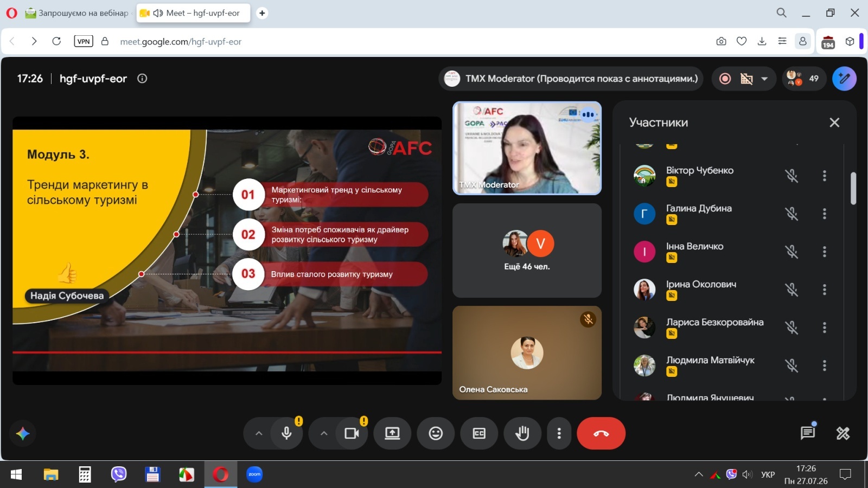Viewport: 868px width, 488px height.
Task: Leave the call with red button
Action: (x=601, y=433)
